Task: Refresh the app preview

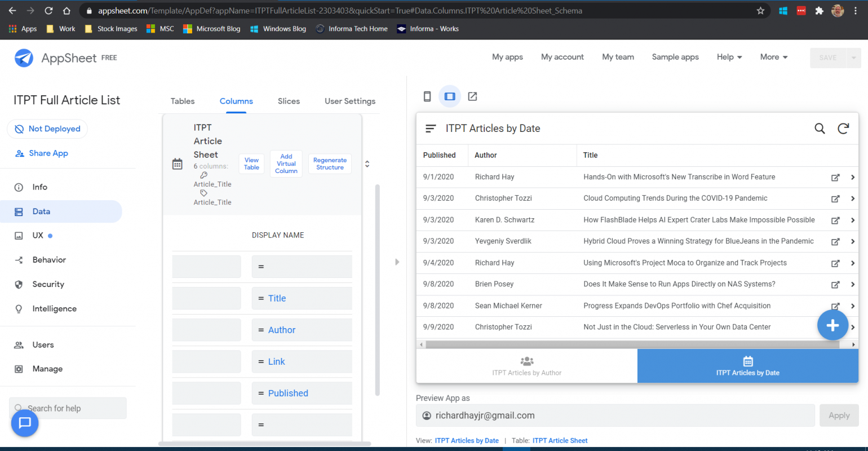Action: click(x=843, y=128)
